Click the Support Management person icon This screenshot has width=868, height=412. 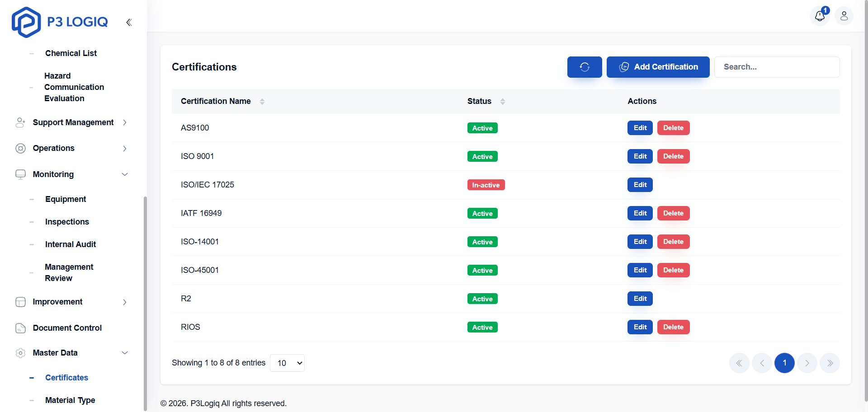coord(20,122)
